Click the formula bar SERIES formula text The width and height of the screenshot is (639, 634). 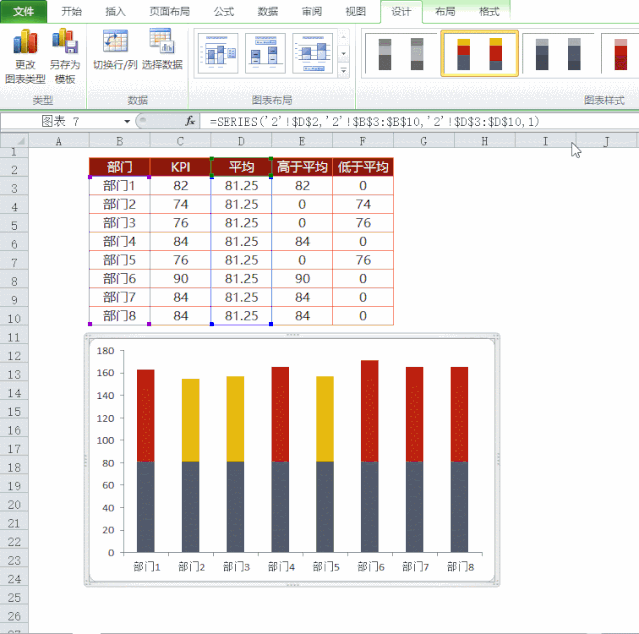(375, 121)
